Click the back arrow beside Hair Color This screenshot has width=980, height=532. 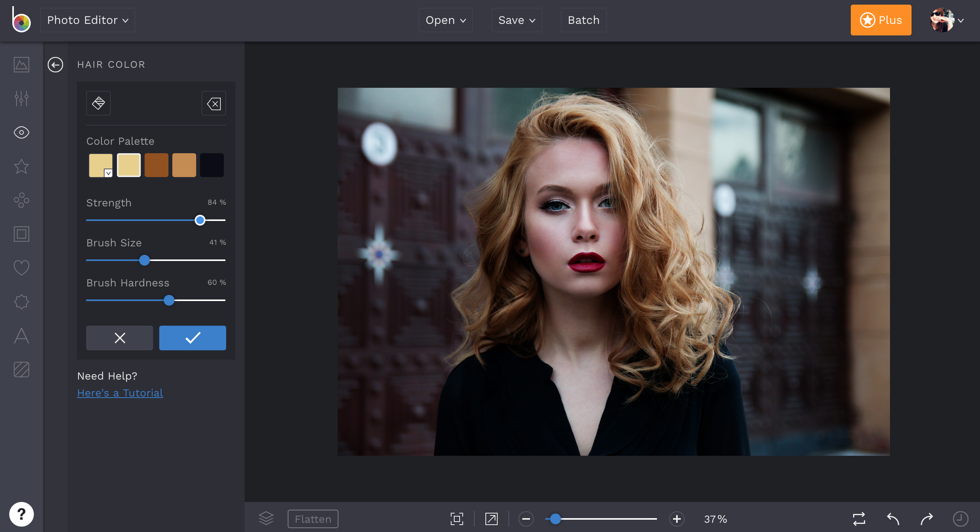(55, 65)
